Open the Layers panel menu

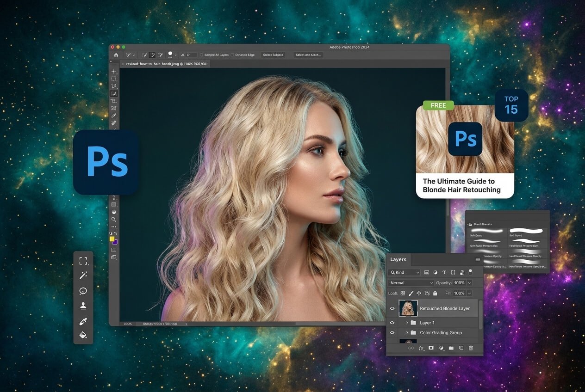pyautogui.click(x=478, y=260)
